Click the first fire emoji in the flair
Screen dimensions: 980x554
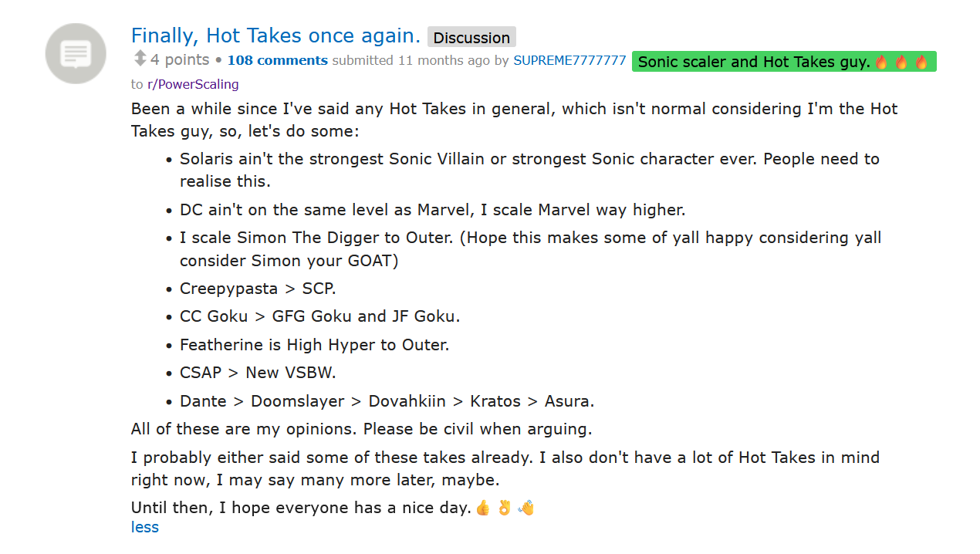882,62
